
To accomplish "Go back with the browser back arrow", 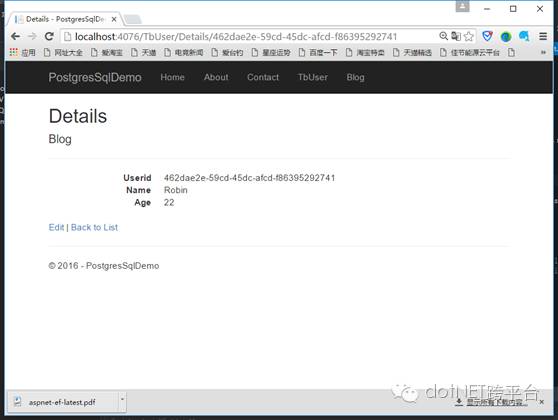I will 15,36.
